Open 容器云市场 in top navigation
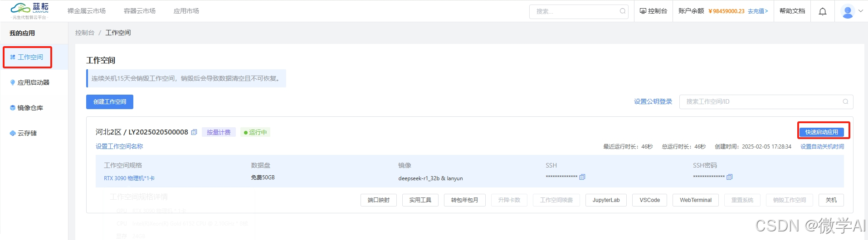The height and width of the screenshot is (240, 868). pos(140,11)
